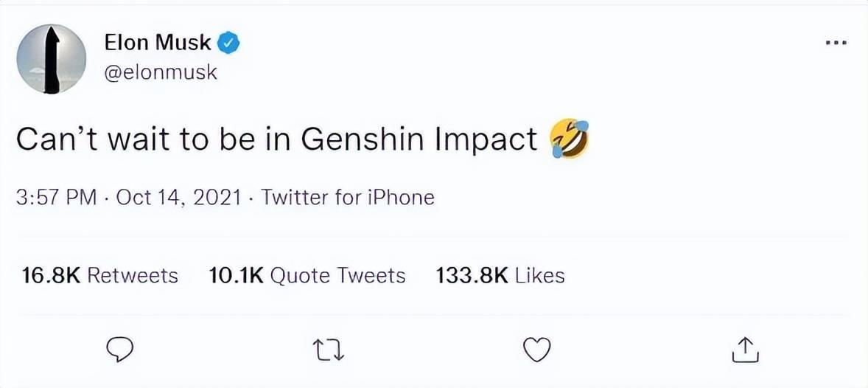Screen dimensions: 868x388
Task: Open the share tweet icon
Action: pos(746,350)
